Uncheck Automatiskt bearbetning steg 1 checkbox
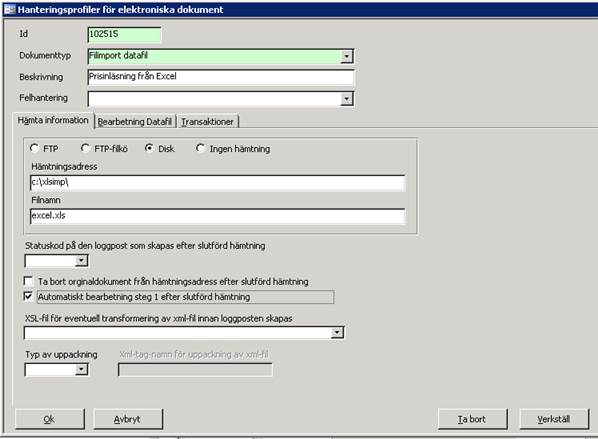 [28, 296]
